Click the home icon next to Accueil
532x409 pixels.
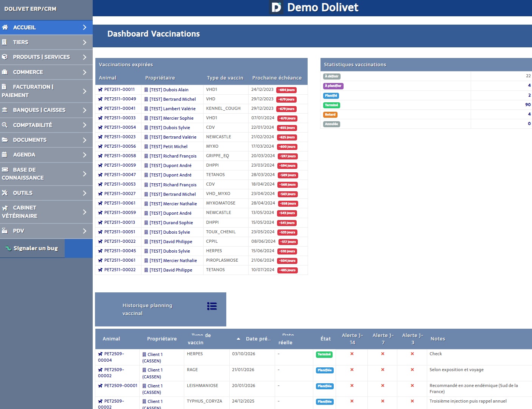(5, 27)
